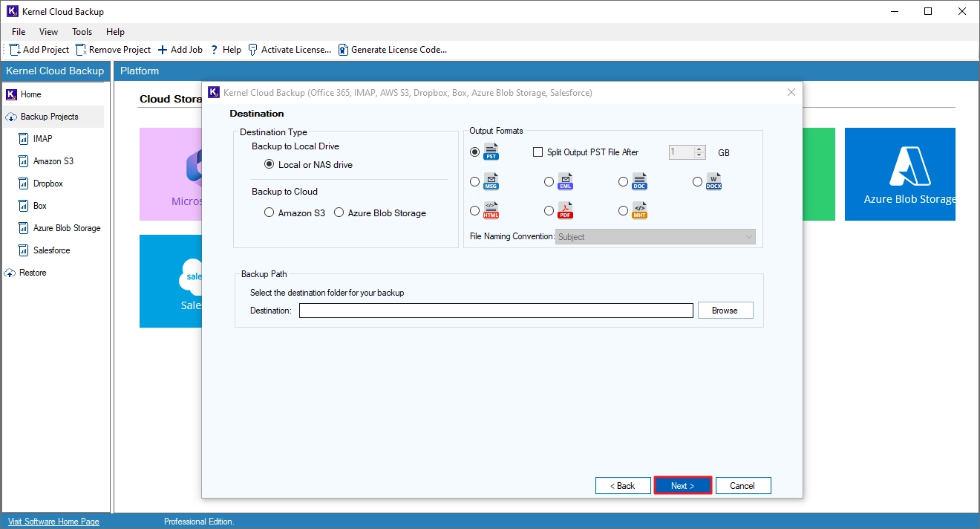This screenshot has height=529, width=980.
Task: Open the Help menu in the menu bar
Action: click(115, 32)
